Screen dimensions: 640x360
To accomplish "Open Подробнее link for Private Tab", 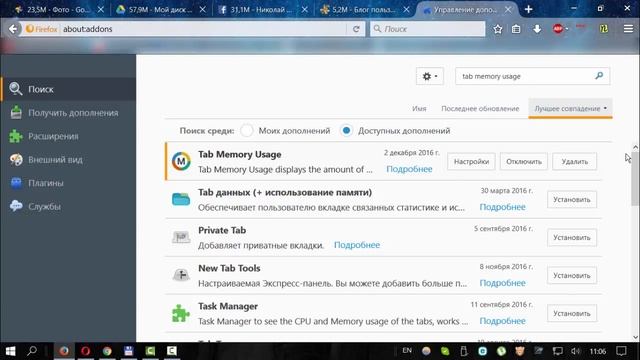I will point(357,245).
